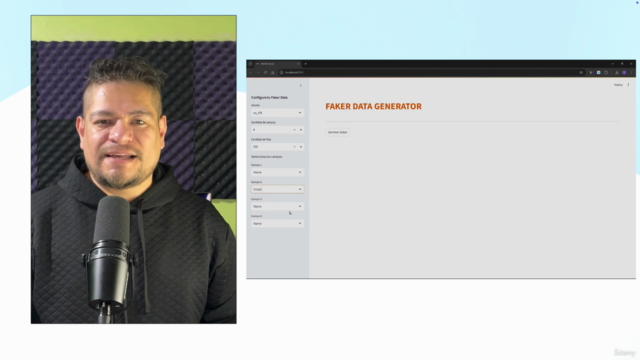Screen dimensions: 640x360
Task: Open the tab search dropdown in title bar
Action: 251,64
